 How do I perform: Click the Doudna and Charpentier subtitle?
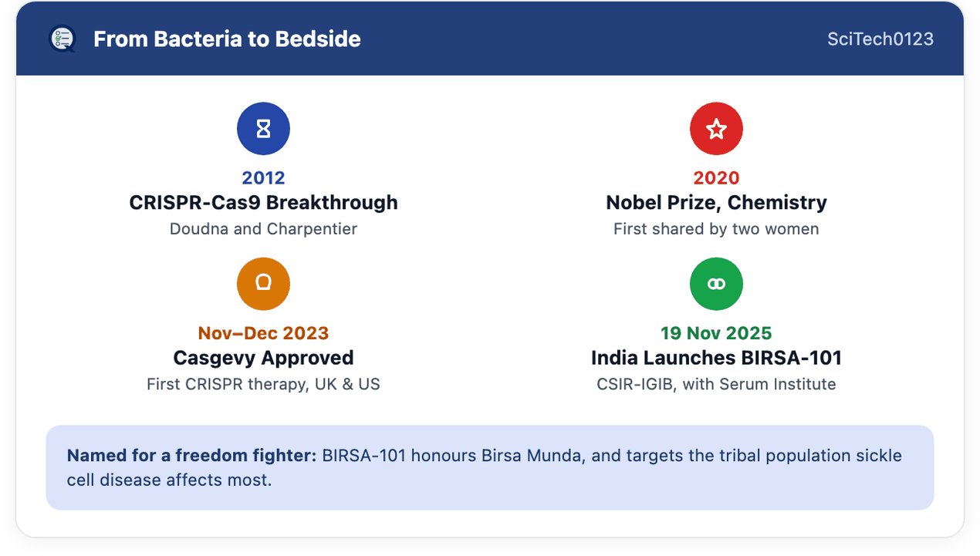(x=263, y=229)
